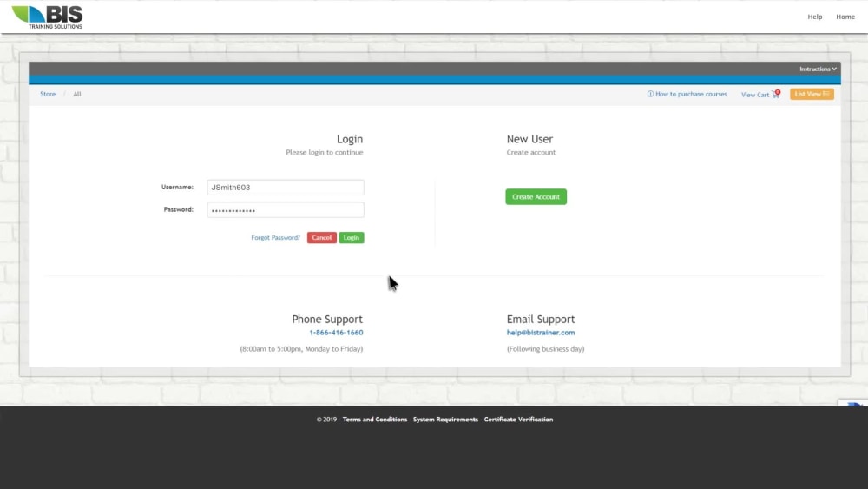Click the Create Account button
The width and height of the screenshot is (868, 489).
pos(536,196)
